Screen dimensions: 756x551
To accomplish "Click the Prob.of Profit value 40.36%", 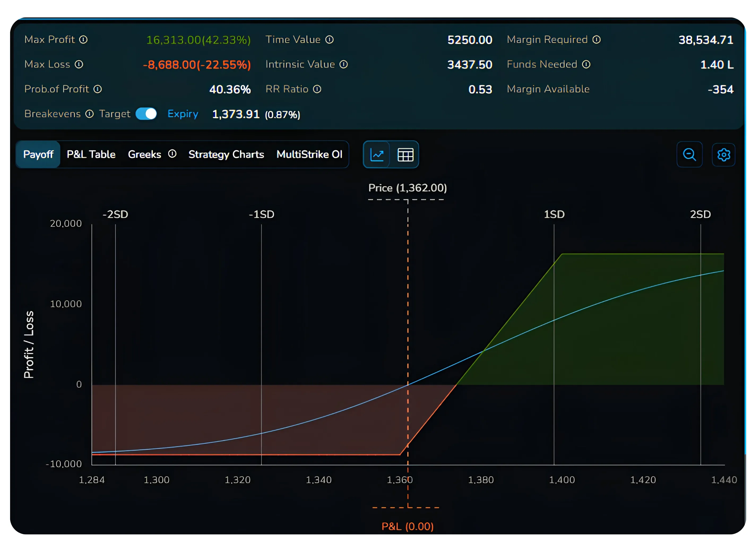I will [x=230, y=89].
